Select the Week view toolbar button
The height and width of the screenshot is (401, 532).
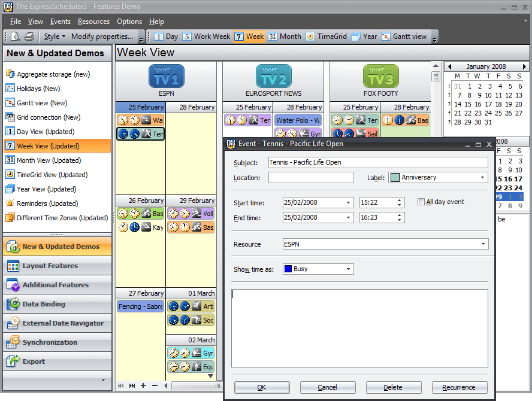point(249,37)
